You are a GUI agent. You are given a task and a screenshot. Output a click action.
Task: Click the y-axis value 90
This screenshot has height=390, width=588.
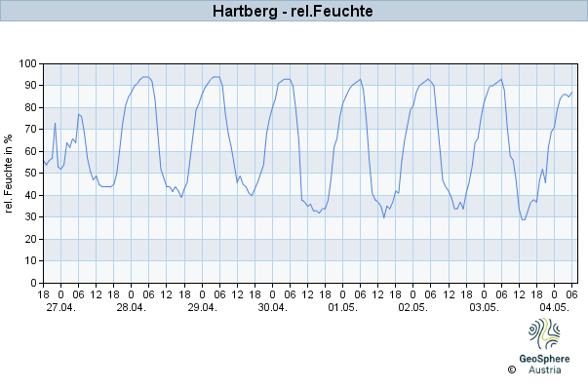tap(31, 86)
